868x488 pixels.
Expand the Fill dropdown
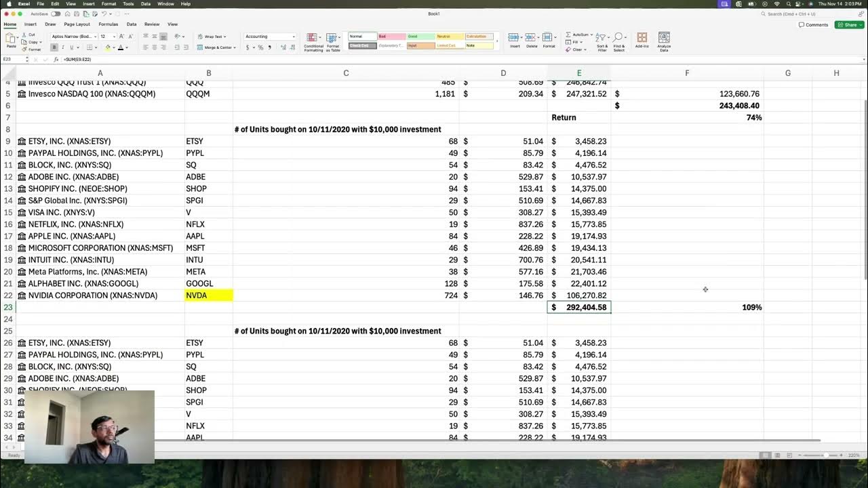pyautogui.click(x=582, y=42)
